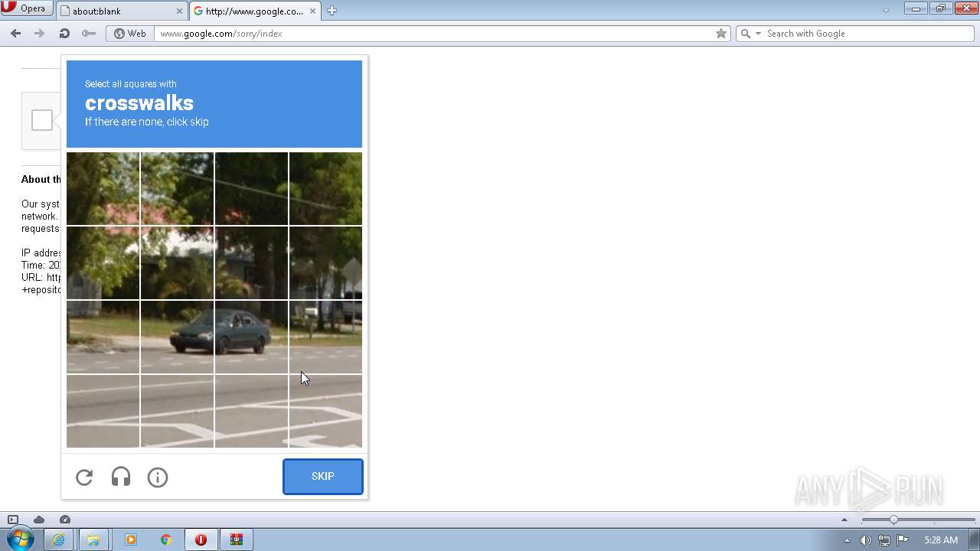Open the closed tabs dropdown arrow
980x551 pixels.
click(886, 11)
